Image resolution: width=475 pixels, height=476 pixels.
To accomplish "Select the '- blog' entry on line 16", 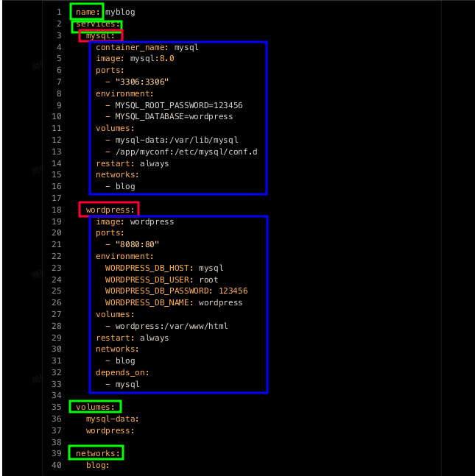I will pos(120,186).
